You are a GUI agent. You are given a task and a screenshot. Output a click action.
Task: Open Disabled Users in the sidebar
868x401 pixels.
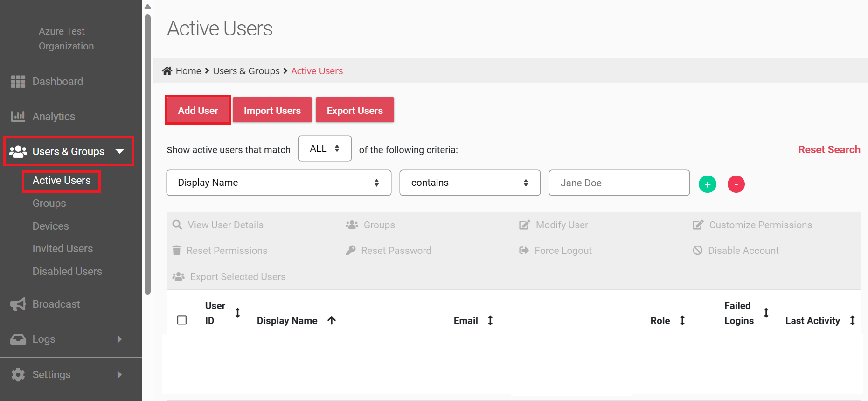[x=67, y=271]
